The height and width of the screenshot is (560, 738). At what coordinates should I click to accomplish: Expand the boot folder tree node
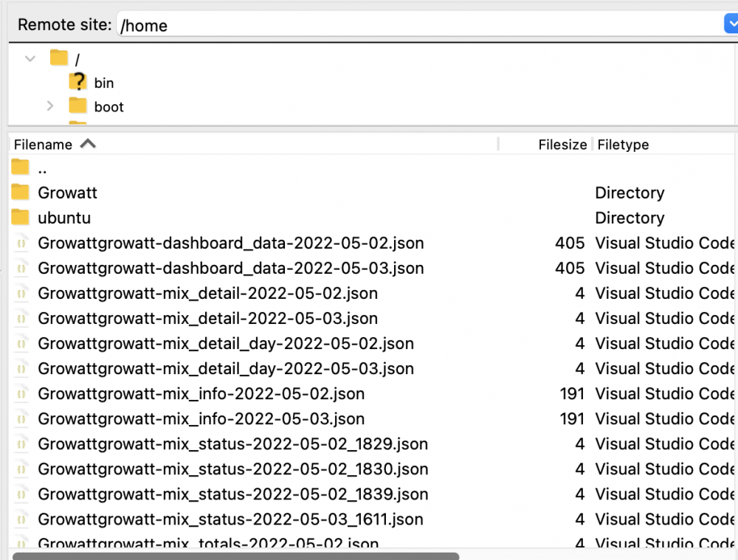pos(50,106)
